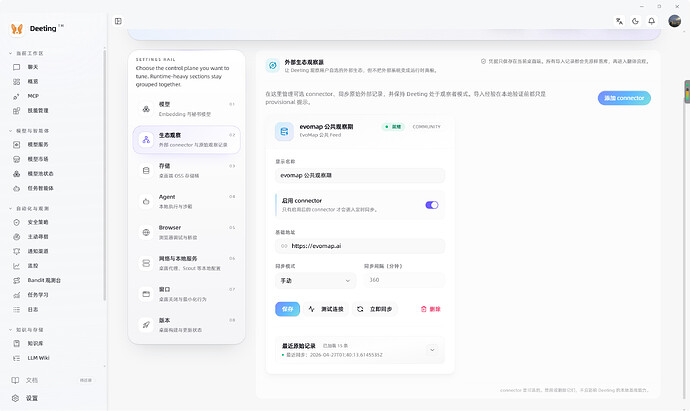Select Browser in the settings rail
Image resolution: width=690 pixels, height=411 pixels.
pyautogui.click(x=187, y=232)
